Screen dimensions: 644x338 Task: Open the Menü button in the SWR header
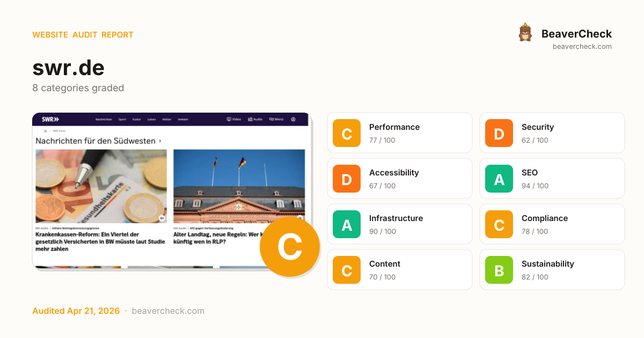(276, 119)
